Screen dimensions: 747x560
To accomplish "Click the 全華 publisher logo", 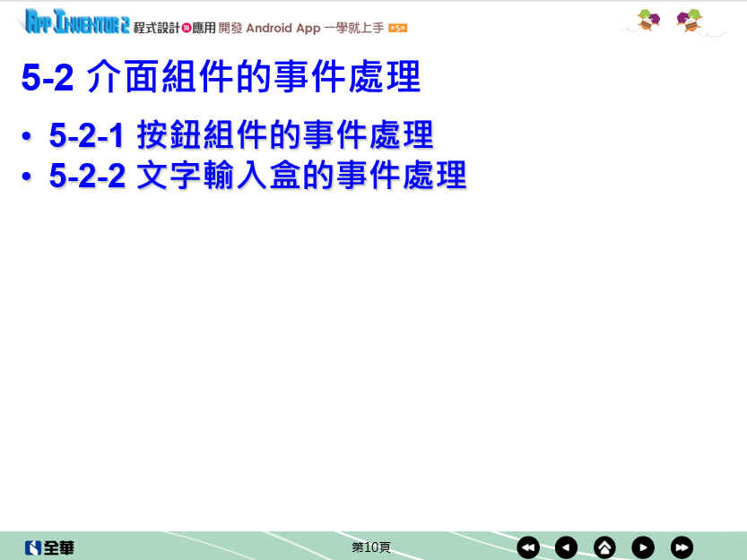I will [50, 547].
